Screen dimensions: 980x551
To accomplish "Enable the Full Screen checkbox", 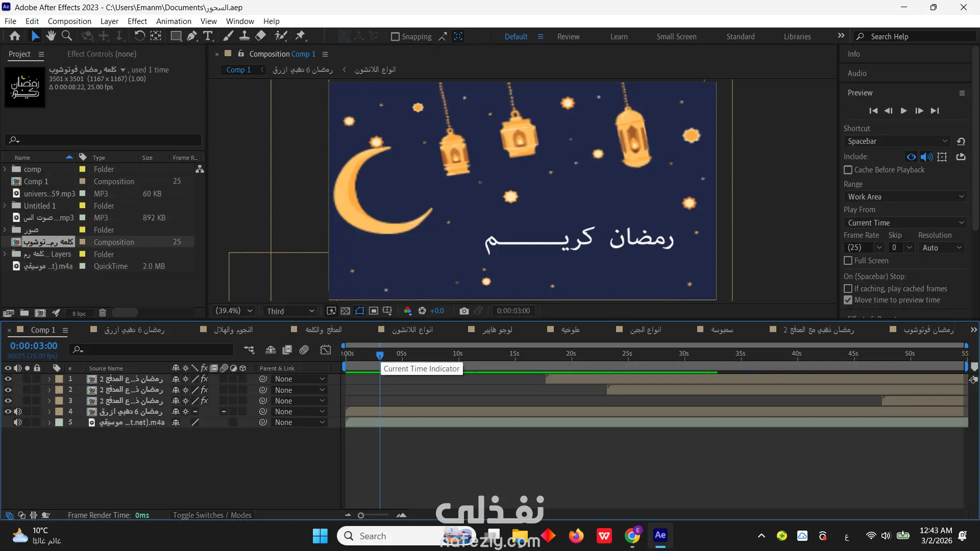I will coord(848,261).
